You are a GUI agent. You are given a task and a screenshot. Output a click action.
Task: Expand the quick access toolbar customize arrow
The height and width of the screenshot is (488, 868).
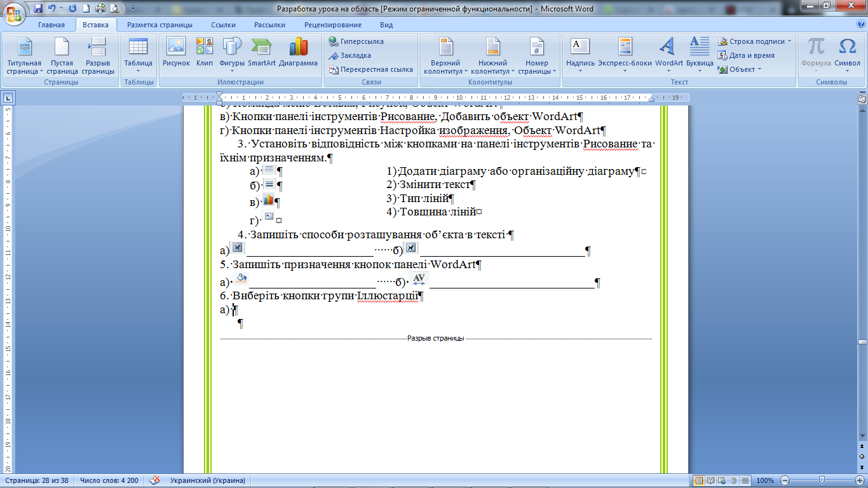[132, 9]
